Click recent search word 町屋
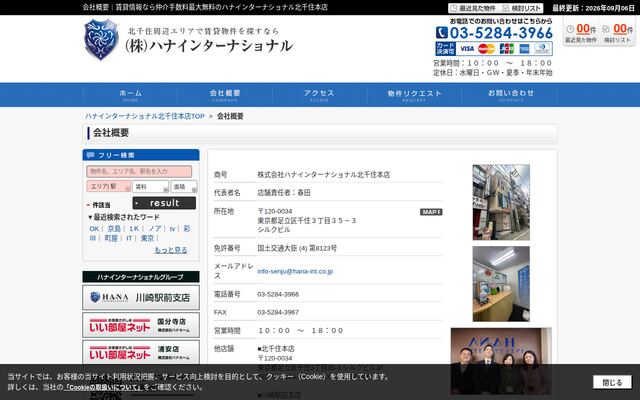The width and height of the screenshot is (640, 400). (x=111, y=238)
